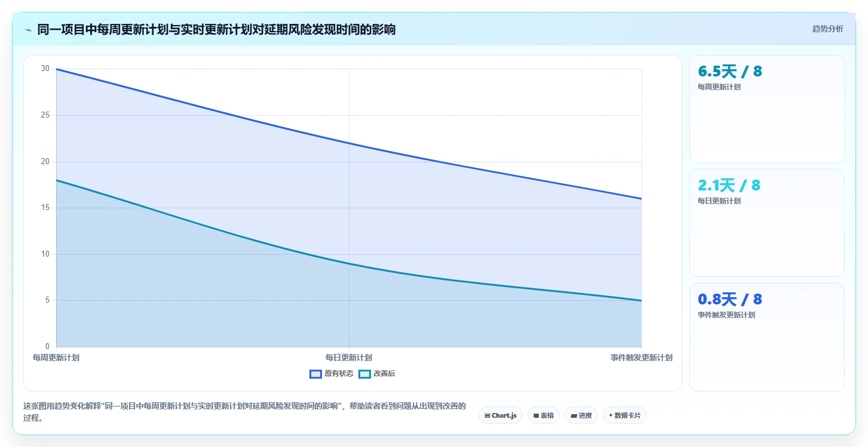This screenshot has width=868, height=447.
Task: Click the 每周更新计划 label under 6.5天
Action: click(x=719, y=87)
